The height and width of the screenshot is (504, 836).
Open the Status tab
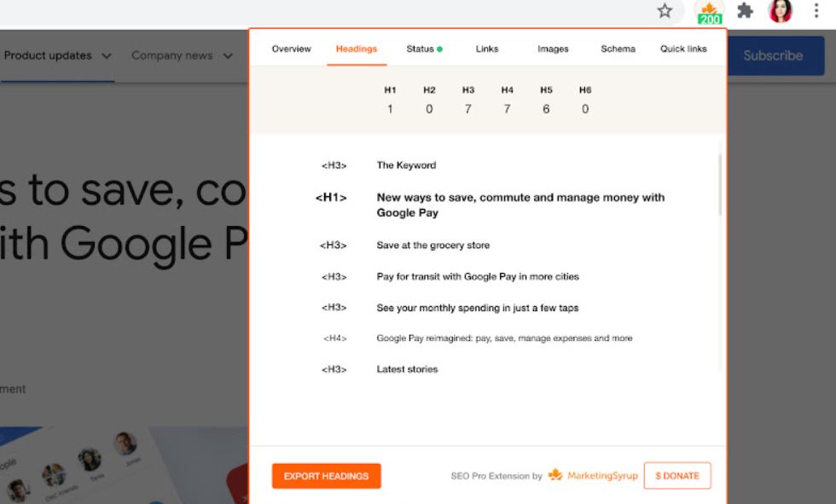425,49
